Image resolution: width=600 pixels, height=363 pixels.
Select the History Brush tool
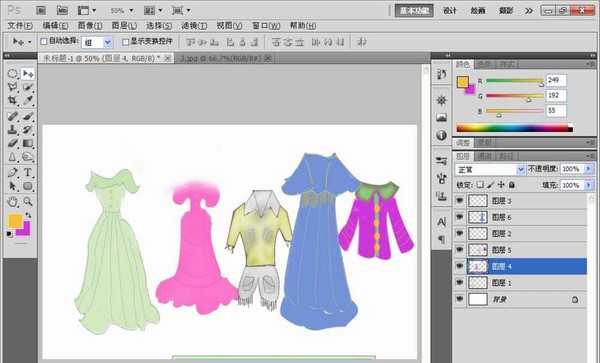[28, 130]
